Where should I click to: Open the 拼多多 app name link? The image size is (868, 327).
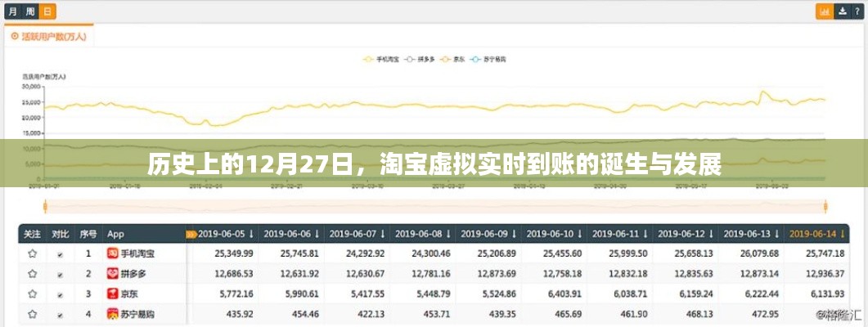click(134, 274)
